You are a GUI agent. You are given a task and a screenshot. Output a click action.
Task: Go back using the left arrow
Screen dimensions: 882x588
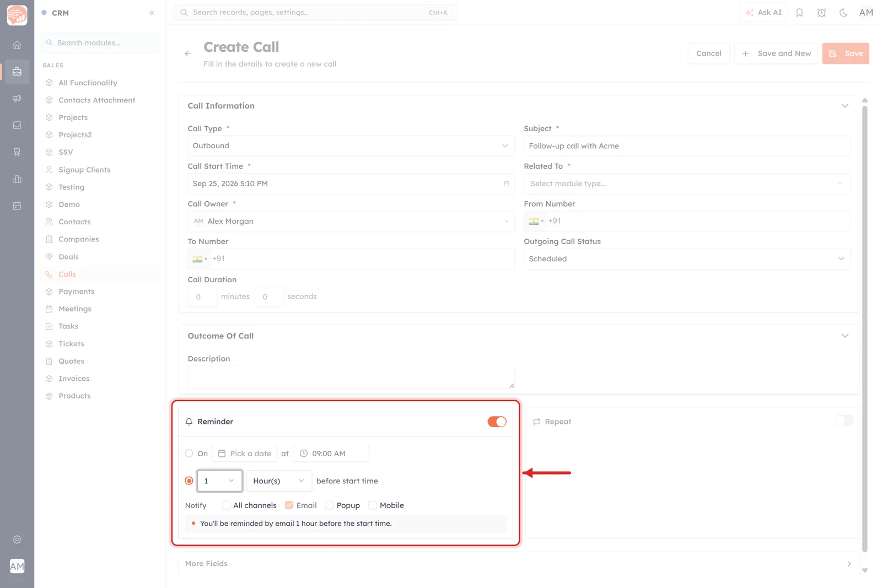[188, 53]
